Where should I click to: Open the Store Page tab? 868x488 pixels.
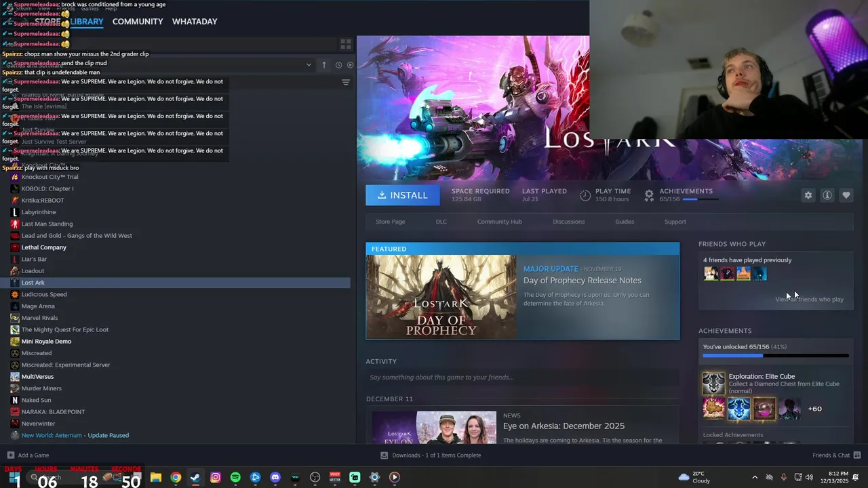pyautogui.click(x=391, y=222)
